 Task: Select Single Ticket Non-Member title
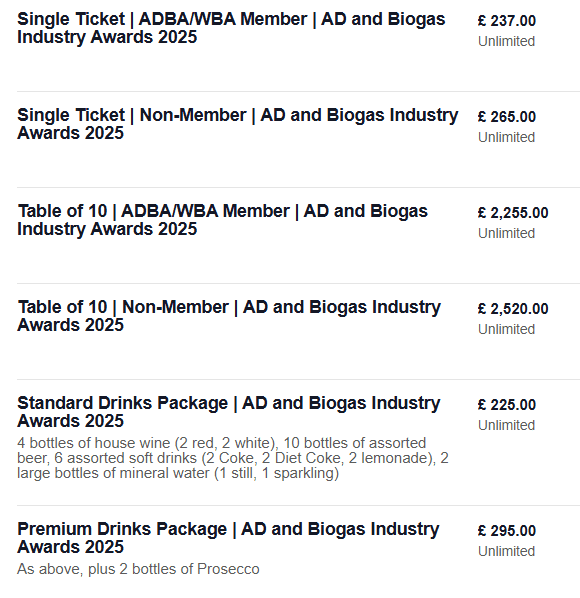click(x=238, y=124)
